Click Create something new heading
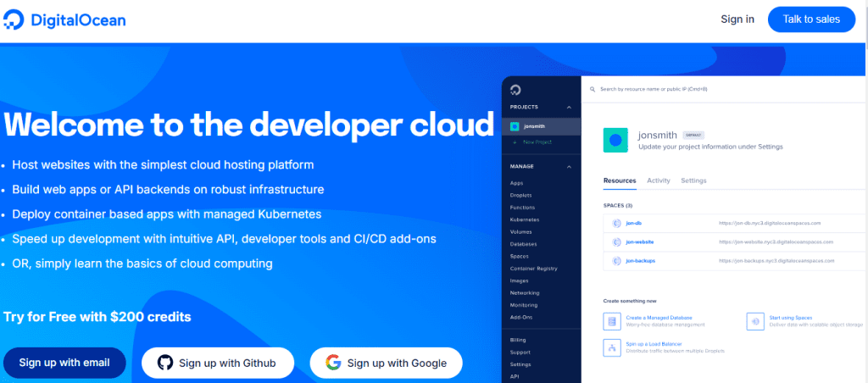The width and height of the screenshot is (868, 383). (x=630, y=301)
